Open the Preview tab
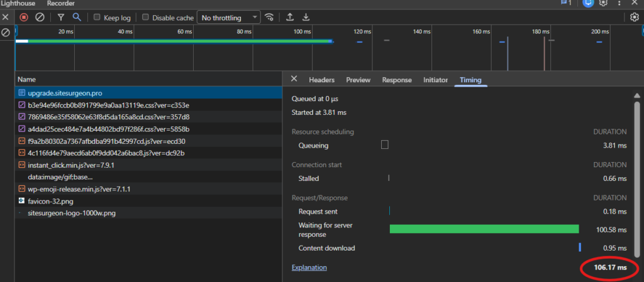Viewport: 644px width, 282px height. point(358,80)
